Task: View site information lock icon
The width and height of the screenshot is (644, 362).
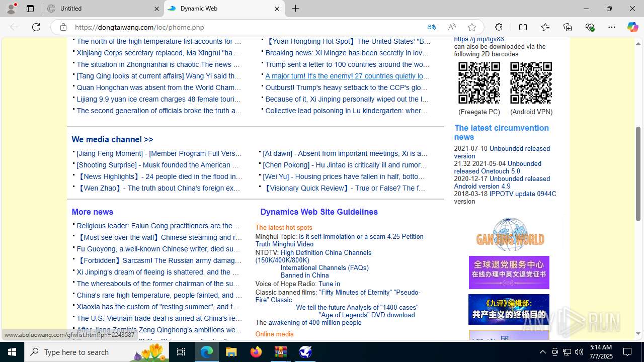Action: pos(63,27)
